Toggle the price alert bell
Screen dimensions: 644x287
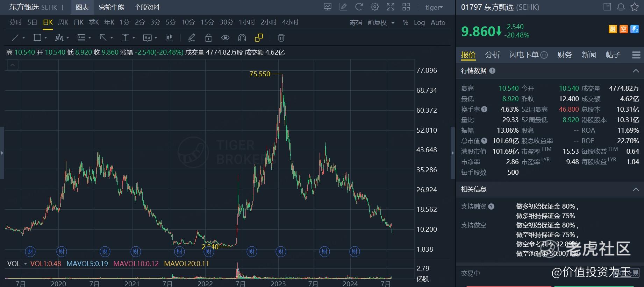pos(621,7)
